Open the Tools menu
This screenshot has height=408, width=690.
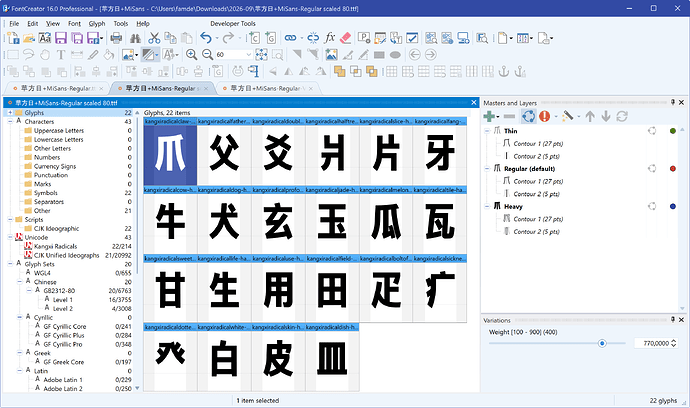pyautogui.click(x=121, y=24)
